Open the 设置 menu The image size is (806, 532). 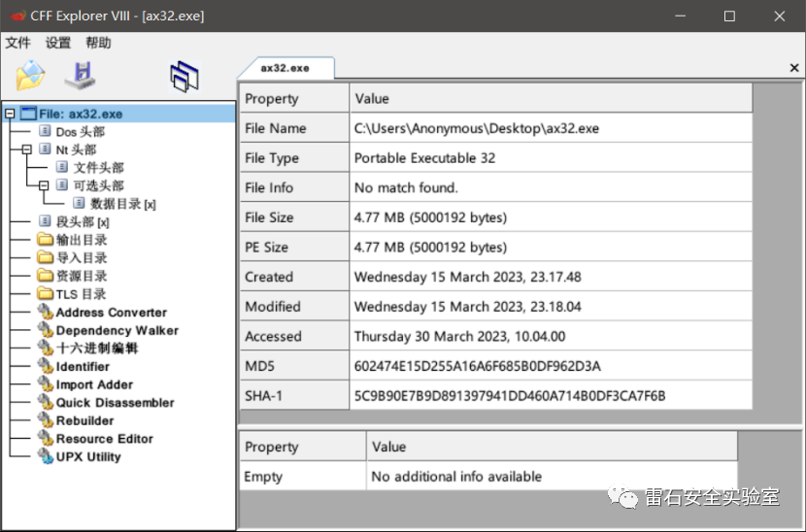click(x=58, y=43)
